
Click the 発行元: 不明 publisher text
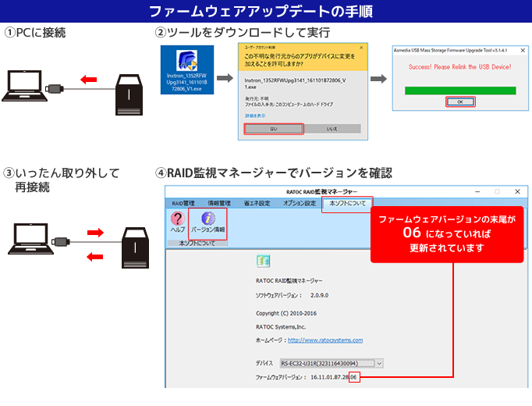click(x=257, y=98)
